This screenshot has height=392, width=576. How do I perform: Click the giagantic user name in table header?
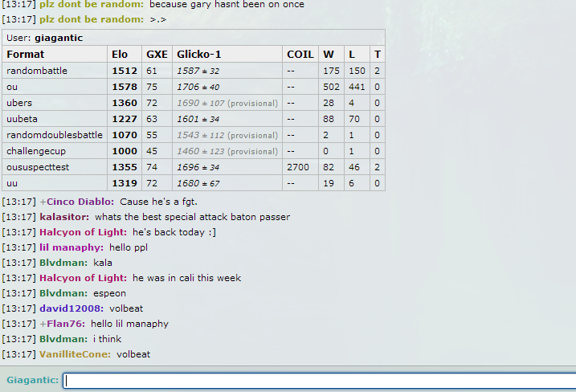(59, 38)
